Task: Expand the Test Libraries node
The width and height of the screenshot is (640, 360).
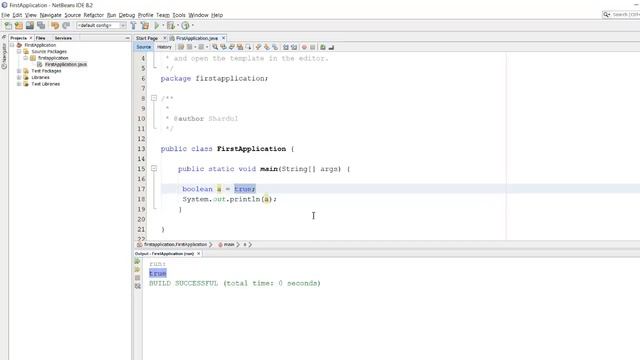Action: click(x=19, y=84)
